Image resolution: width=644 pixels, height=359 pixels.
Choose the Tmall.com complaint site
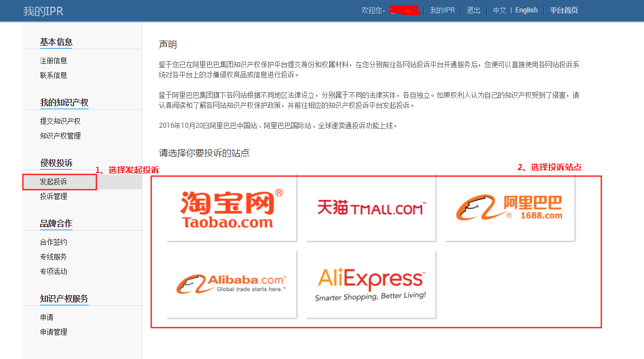(371, 209)
